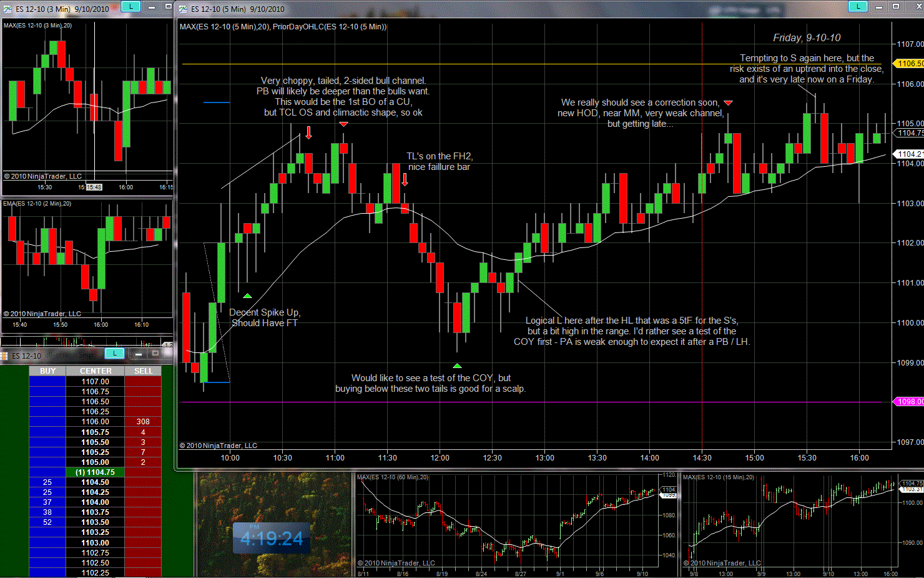Minimize the SuperDOM ES 12-10 window
Viewport: 924px width, 578px height.
tap(138, 354)
